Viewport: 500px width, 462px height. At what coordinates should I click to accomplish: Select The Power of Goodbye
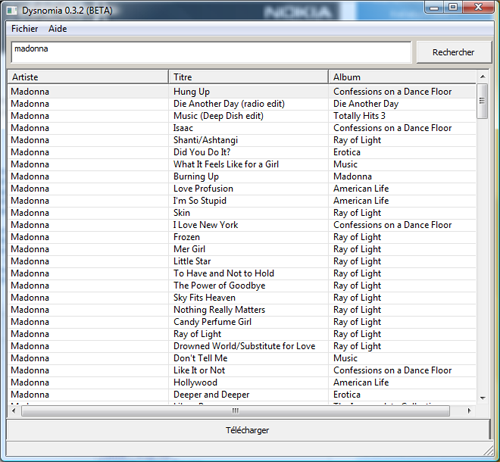(219, 285)
